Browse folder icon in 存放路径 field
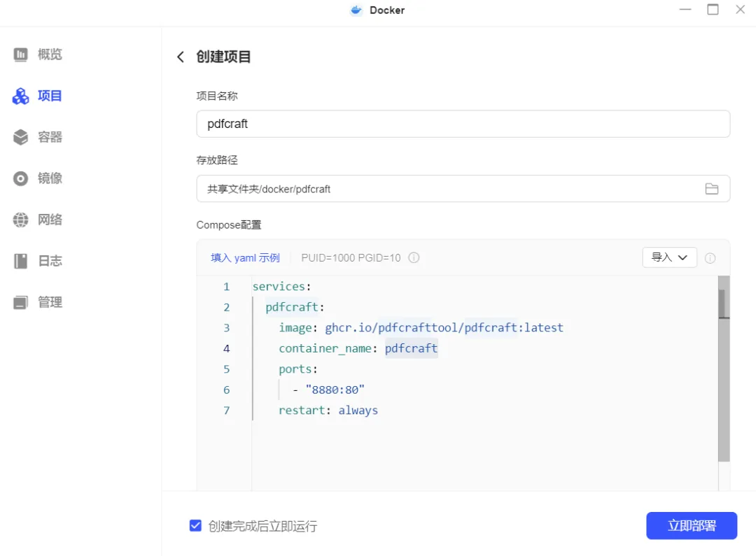 point(712,189)
